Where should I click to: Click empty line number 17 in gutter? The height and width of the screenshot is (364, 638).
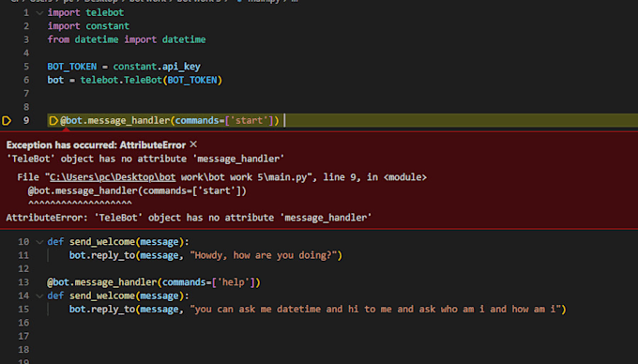coord(23,337)
